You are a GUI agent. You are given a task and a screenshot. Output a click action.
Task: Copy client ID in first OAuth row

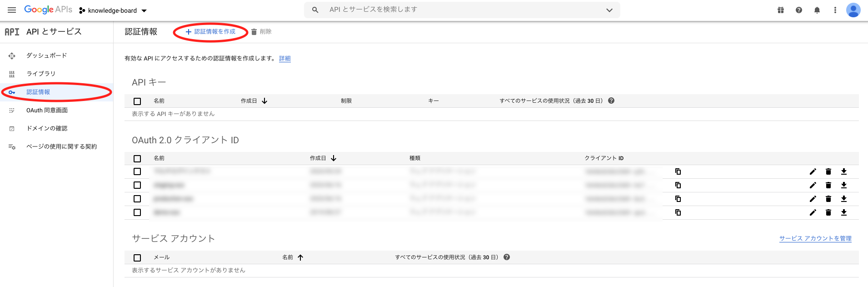click(x=678, y=171)
